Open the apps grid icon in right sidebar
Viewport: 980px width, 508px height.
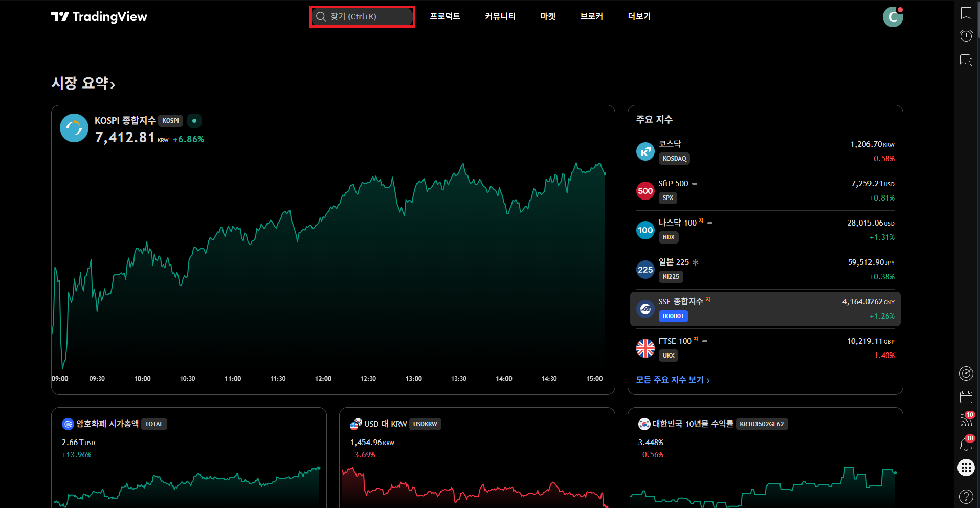coord(966,468)
